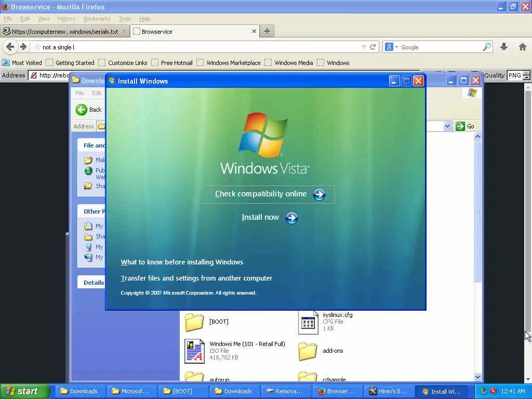Click the Install now arrow icon
The height and width of the screenshot is (399, 532).
[x=292, y=218]
